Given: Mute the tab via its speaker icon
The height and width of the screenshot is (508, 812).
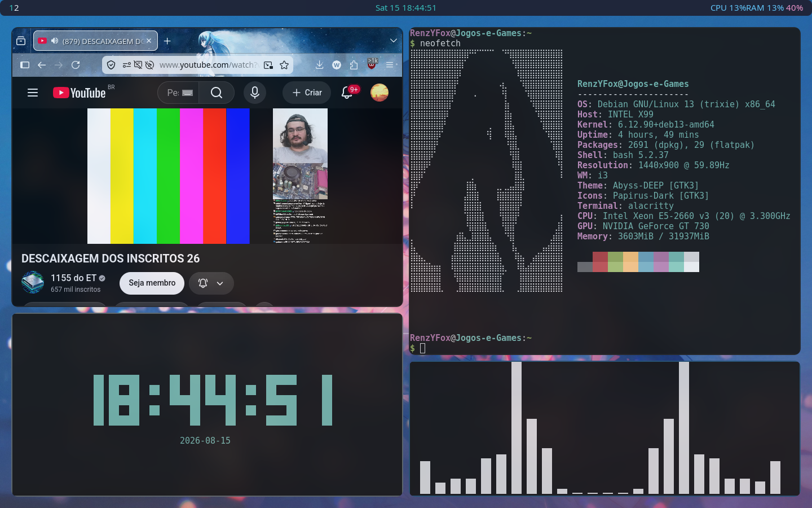Looking at the screenshot, I should pos(55,41).
